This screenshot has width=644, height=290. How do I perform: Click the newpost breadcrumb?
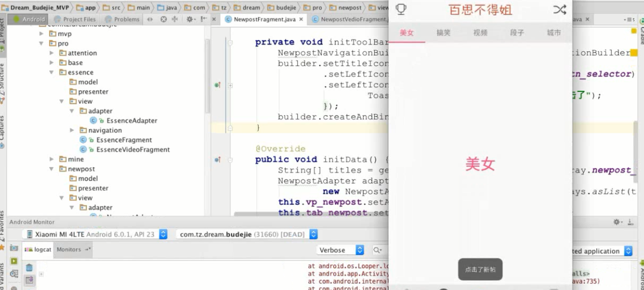(x=346, y=8)
